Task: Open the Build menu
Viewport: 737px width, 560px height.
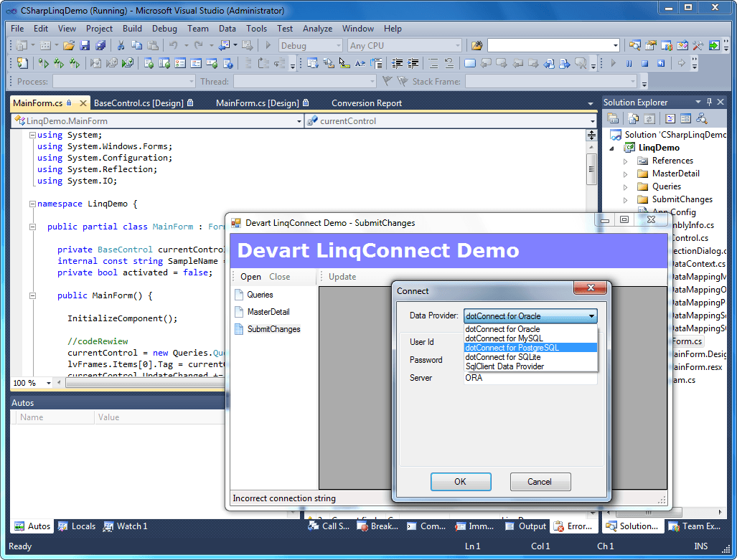Action: tap(132, 29)
